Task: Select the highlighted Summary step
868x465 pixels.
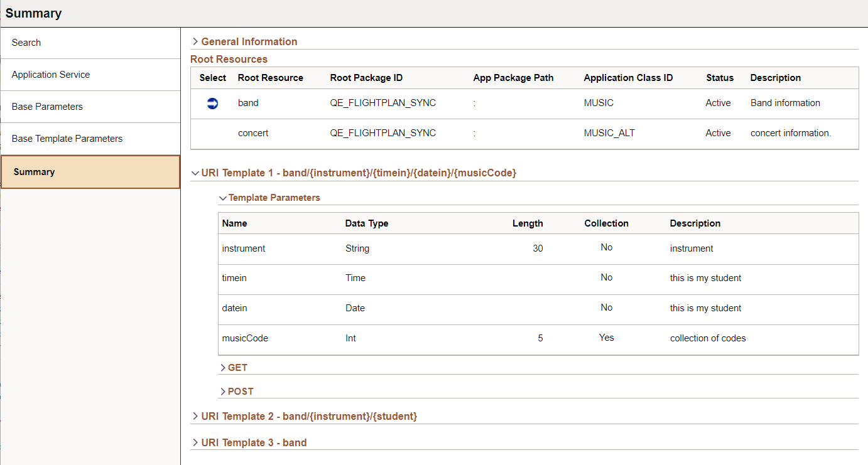Action: (90, 172)
